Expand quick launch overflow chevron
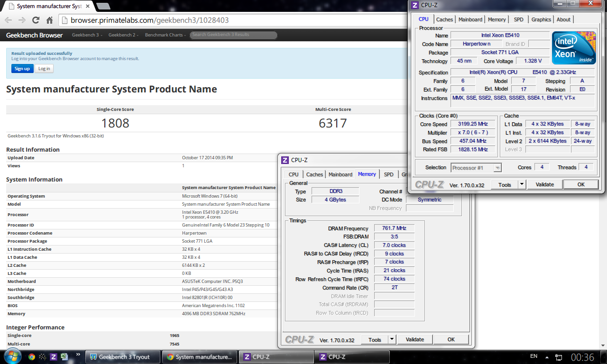Viewport: 607px width, 364px height. (78, 354)
